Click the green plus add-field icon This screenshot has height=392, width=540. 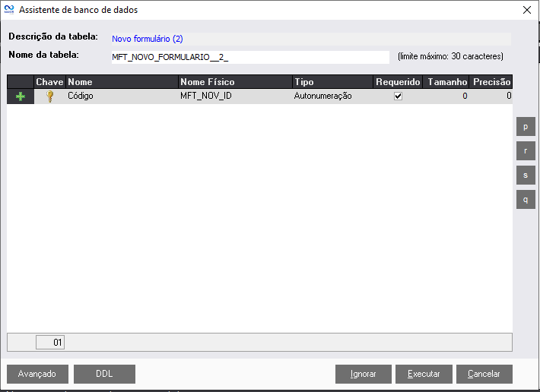point(21,96)
